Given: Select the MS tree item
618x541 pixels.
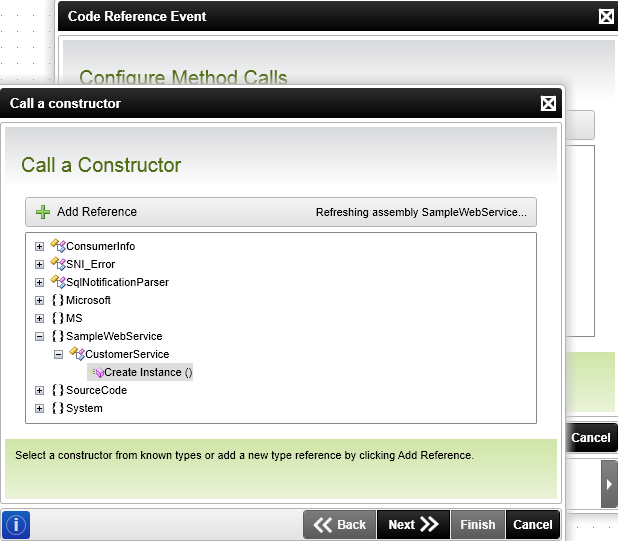Looking at the screenshot, I should pyautogui.click(x=74, y=318).
